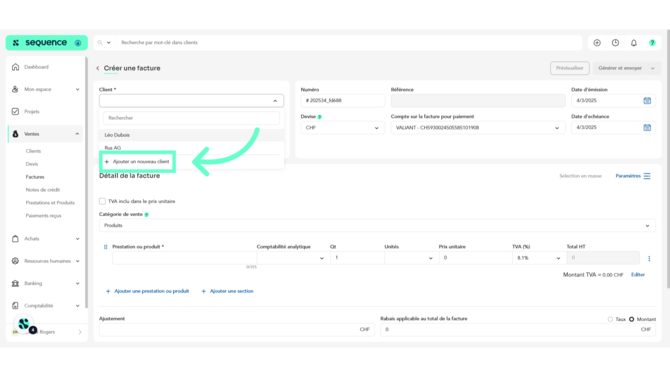Click Ajouter un nouveau client

[137, 162]
